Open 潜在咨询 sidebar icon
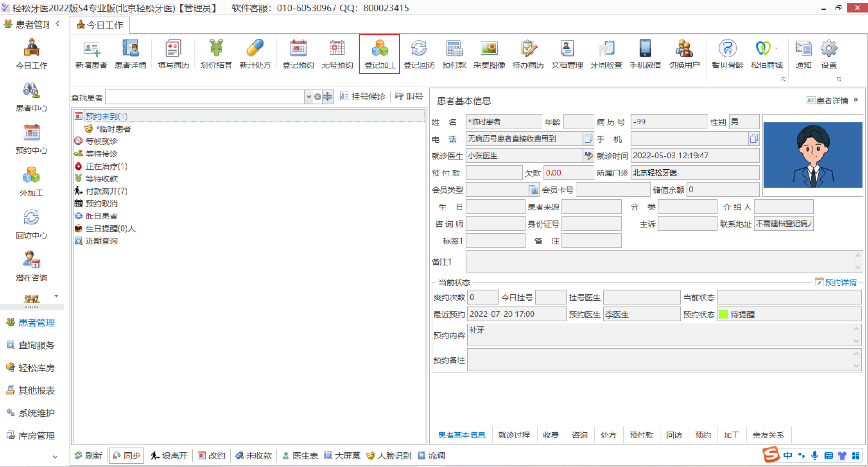 (x=31, y=267)
